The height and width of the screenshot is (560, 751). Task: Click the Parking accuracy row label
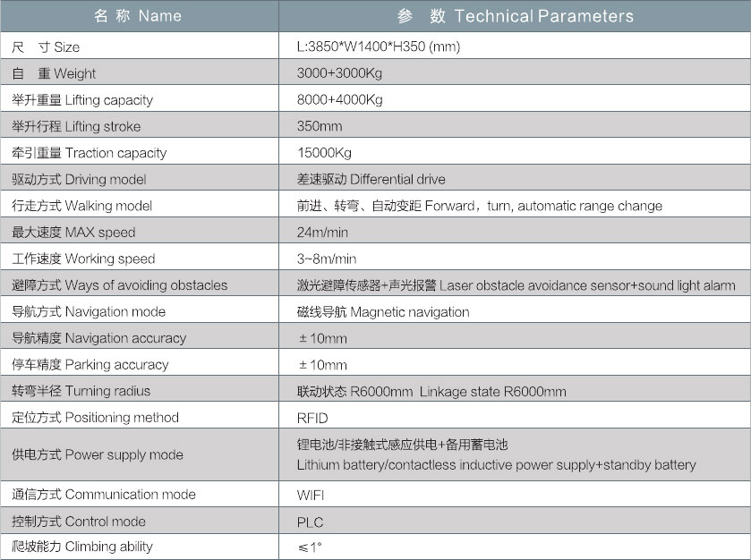click(90, 365)
